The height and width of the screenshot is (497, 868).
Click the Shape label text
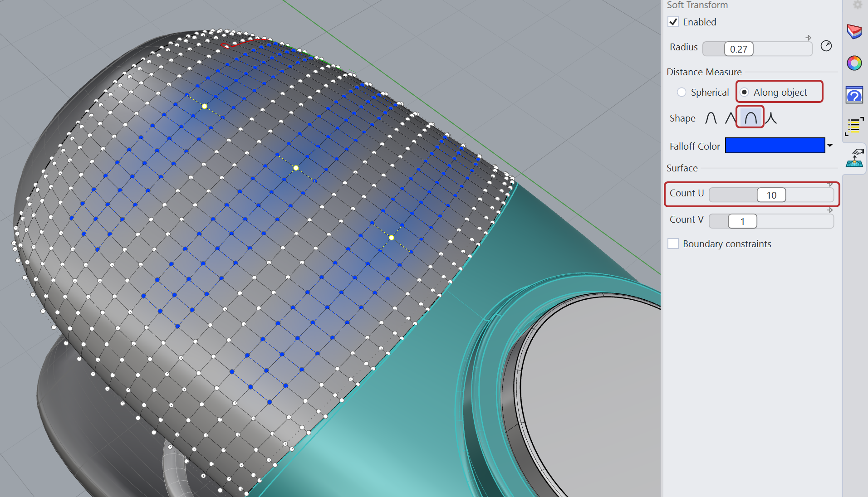click(x=682, y=118)
